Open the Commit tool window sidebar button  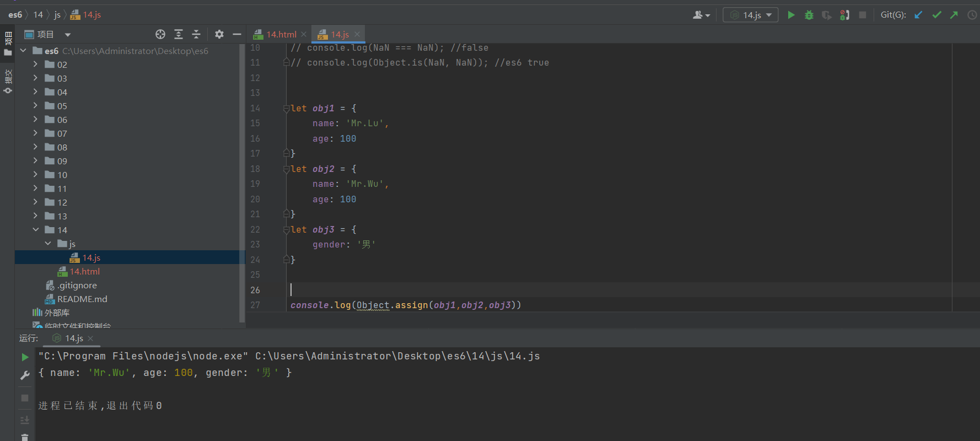8,82
